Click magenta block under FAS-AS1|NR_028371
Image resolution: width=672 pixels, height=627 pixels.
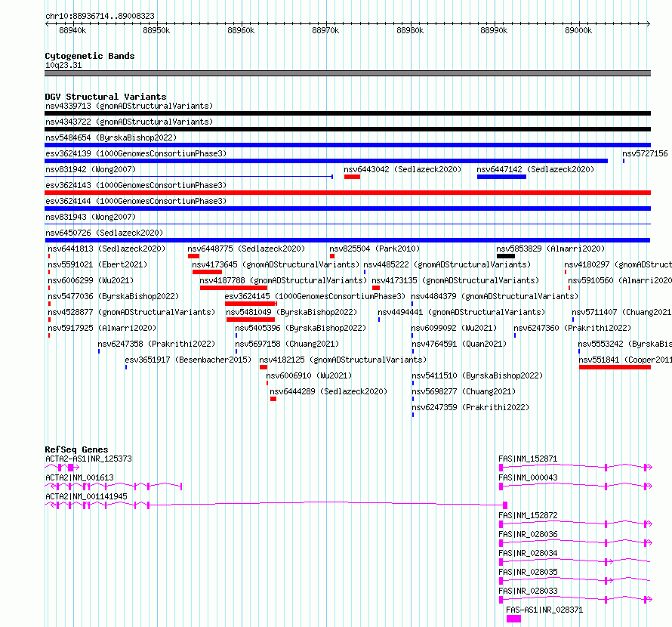click(513, 619)
